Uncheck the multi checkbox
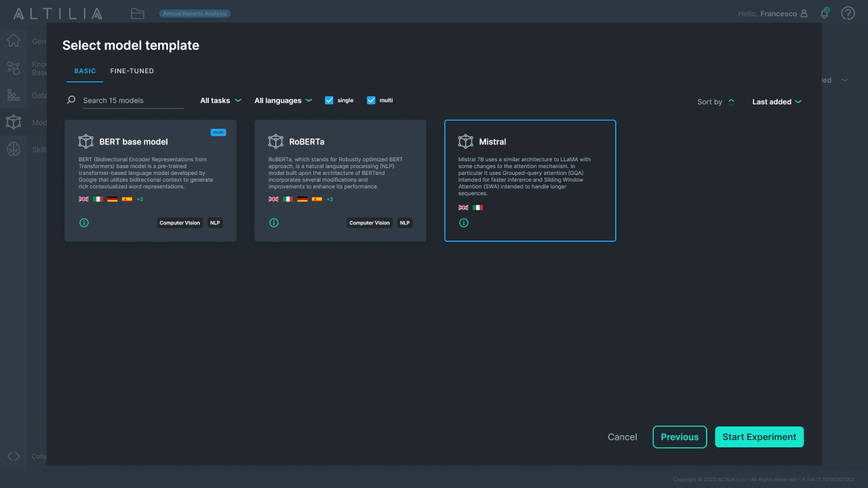868x488 pixels. 371,100
